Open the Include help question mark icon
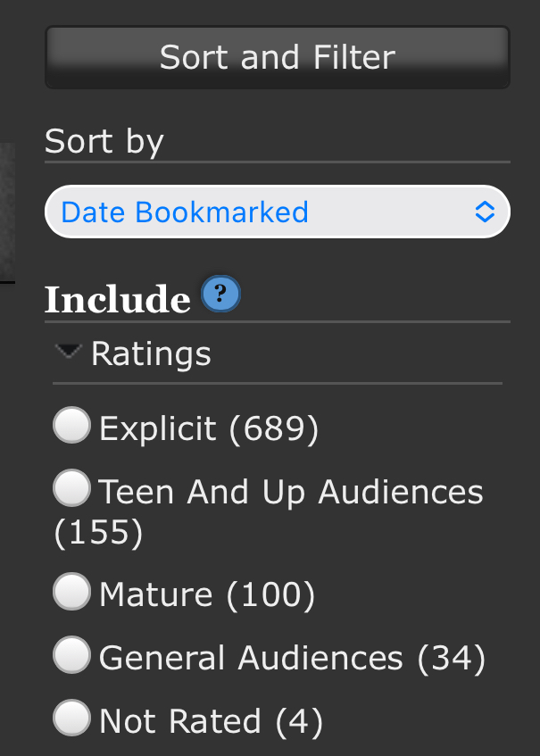The height and width of the screenshot is (756, 540). point(220,295)
